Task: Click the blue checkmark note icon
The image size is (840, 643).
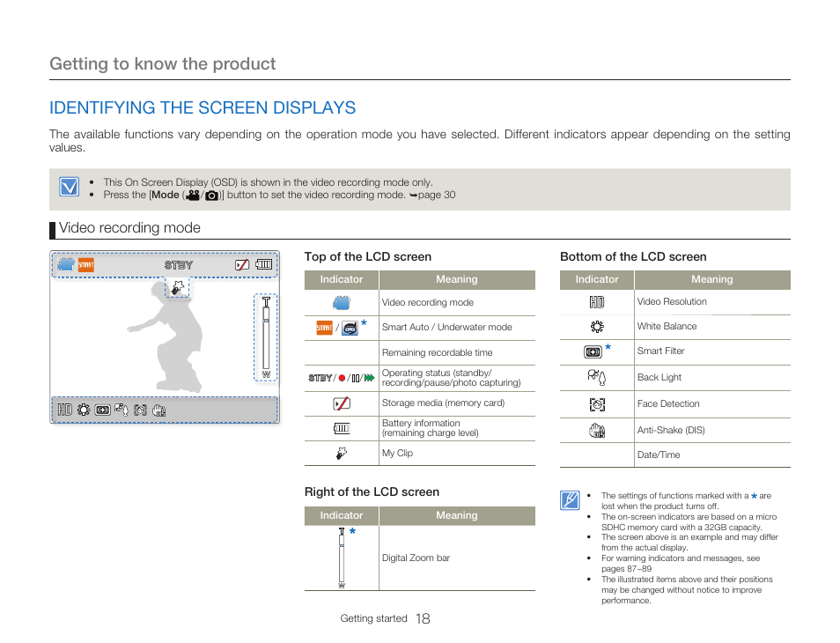Action: [69, 187]
